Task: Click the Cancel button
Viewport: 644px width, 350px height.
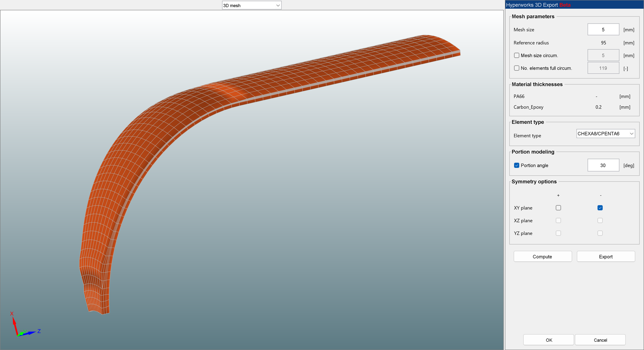Action: (x=600, y=340)
